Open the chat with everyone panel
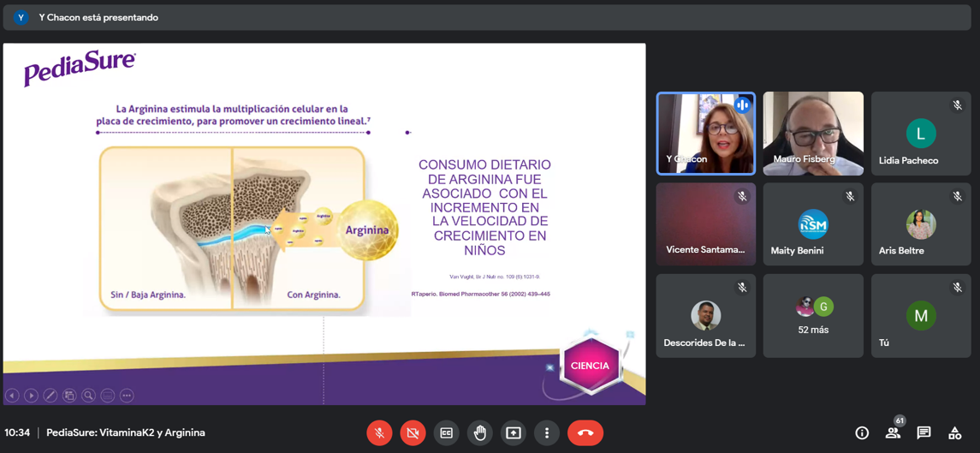 (x=924, y=433)
